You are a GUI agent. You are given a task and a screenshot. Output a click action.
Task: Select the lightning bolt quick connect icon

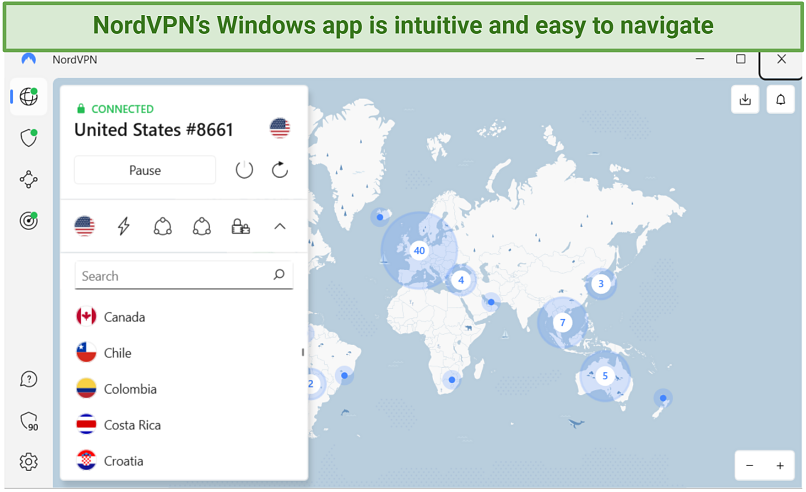pyautogui.click(x=124, y=226)
